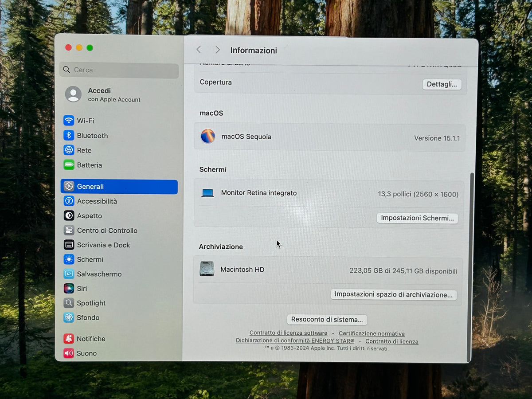Click in the Cerca search field
This screenshot has height=399, width=532.
click(x=119, y=70)
